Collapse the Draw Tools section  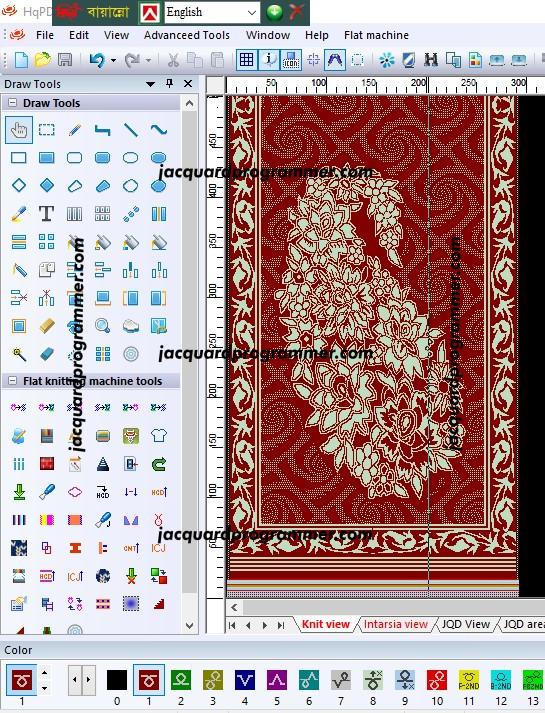(x=13, y=103)
